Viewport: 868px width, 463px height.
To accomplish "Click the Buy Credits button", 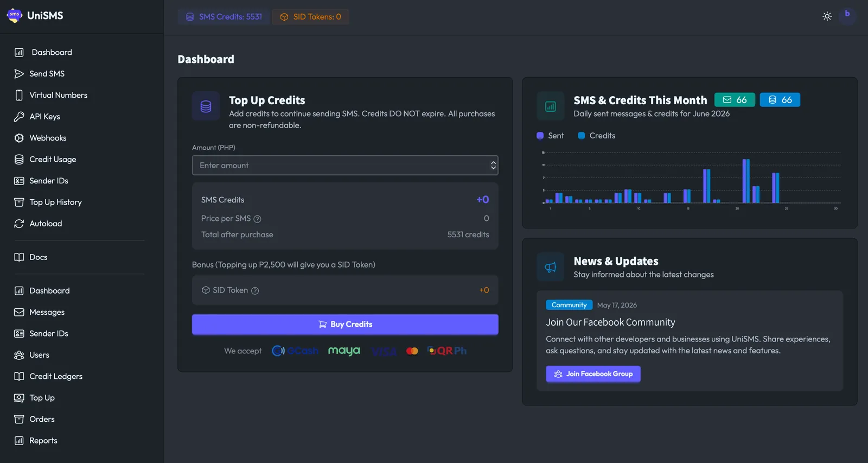I will click(x=345, y=325).
